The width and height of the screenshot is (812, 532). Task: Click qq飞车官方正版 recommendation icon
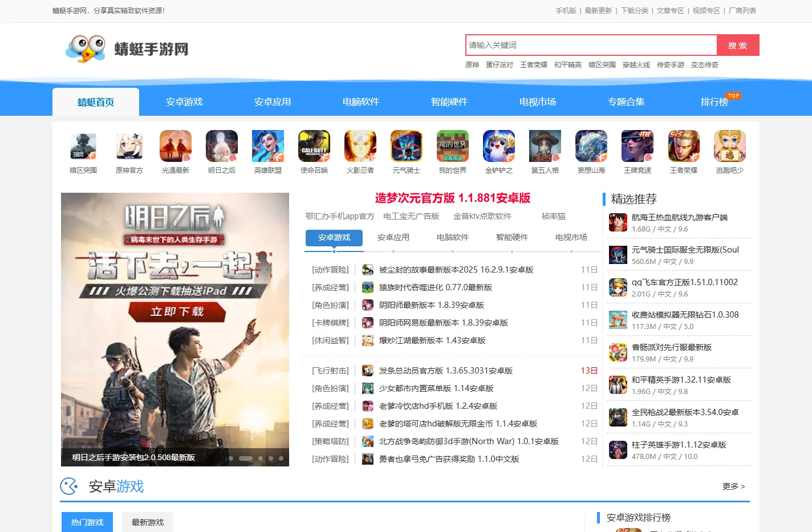[x=618, y=287]
